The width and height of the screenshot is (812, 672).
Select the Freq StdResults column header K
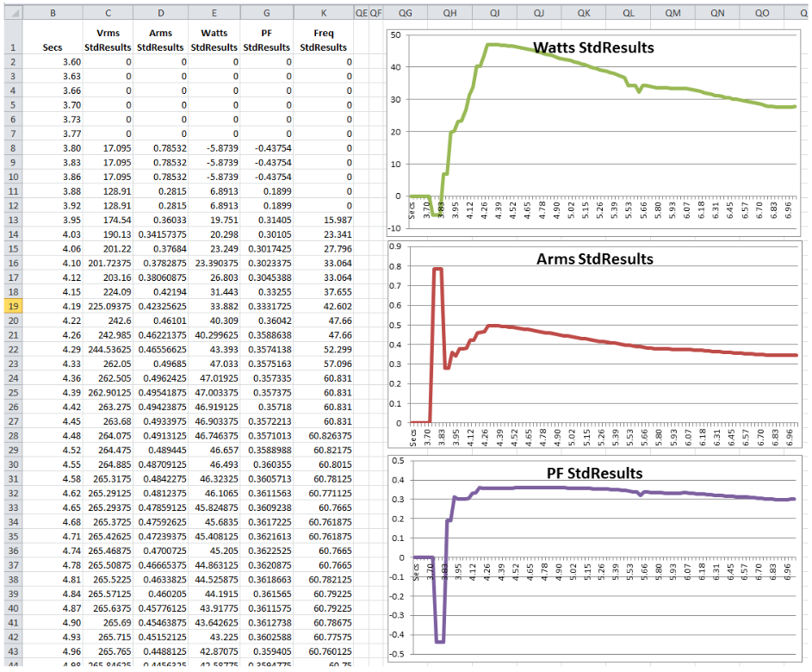click(324, 13)
